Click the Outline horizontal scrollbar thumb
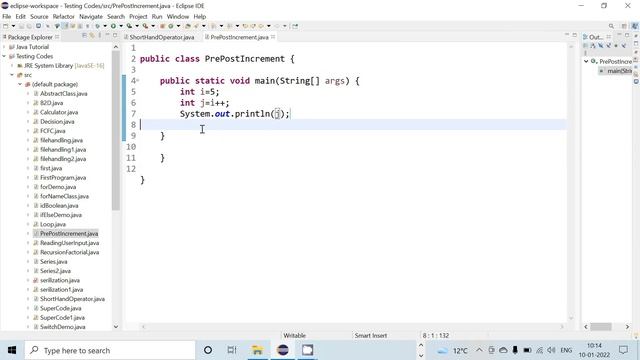640x360 pixels. 601,327
